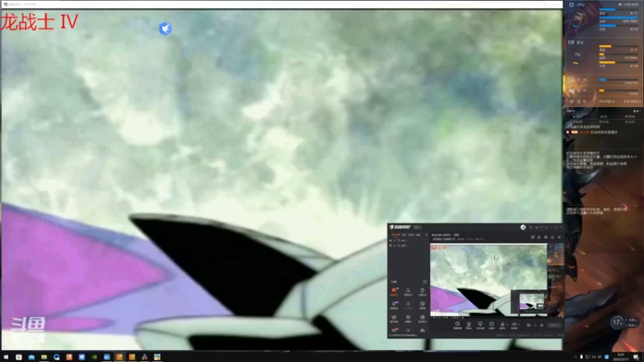The width and height of the screenshot is (644, 362).
Task: Switch to the second scene tab in the streaming app
Action: click(404, 235)
